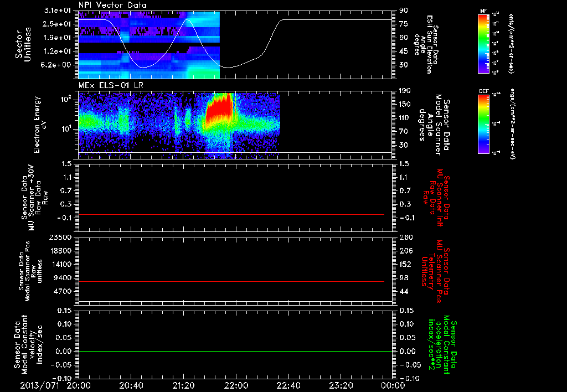Click the 'ESH Sun Elevation Angle degree' label
The image size is (567, 392).
pos(426,44)
